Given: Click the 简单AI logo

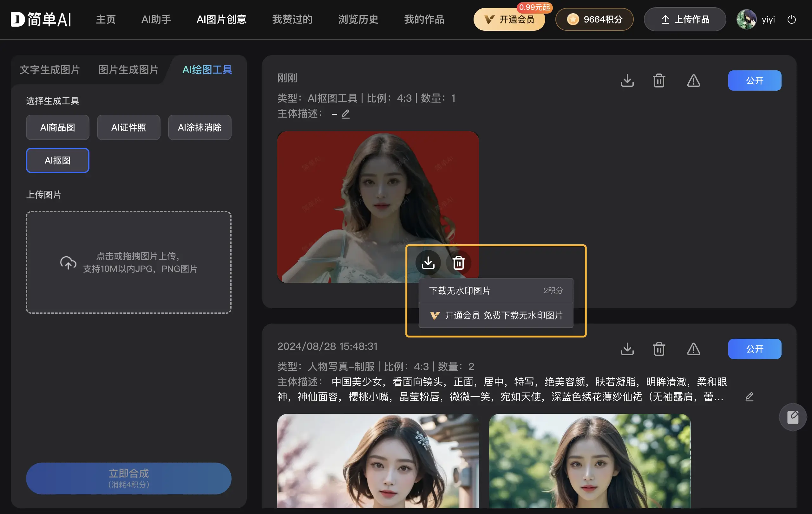Looking at the screenshot, I should [x=41, y=20].
